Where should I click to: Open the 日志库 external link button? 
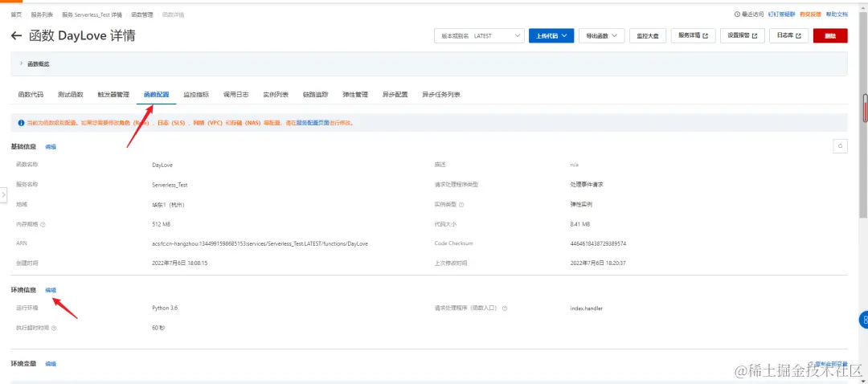(x=789, y=35)
